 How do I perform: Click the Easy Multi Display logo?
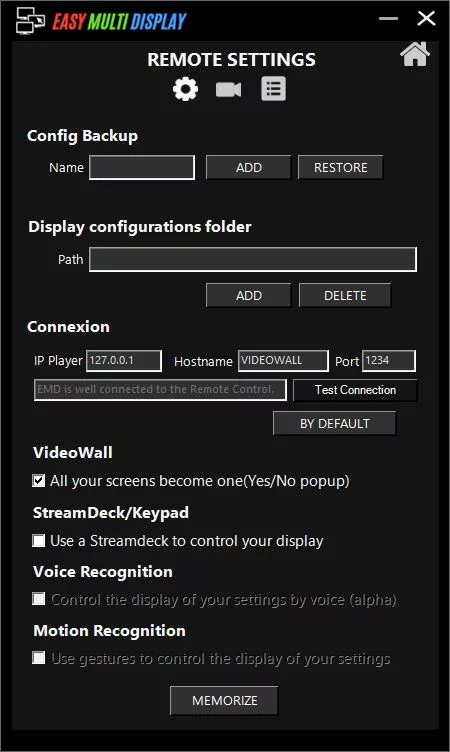[101, 21]
